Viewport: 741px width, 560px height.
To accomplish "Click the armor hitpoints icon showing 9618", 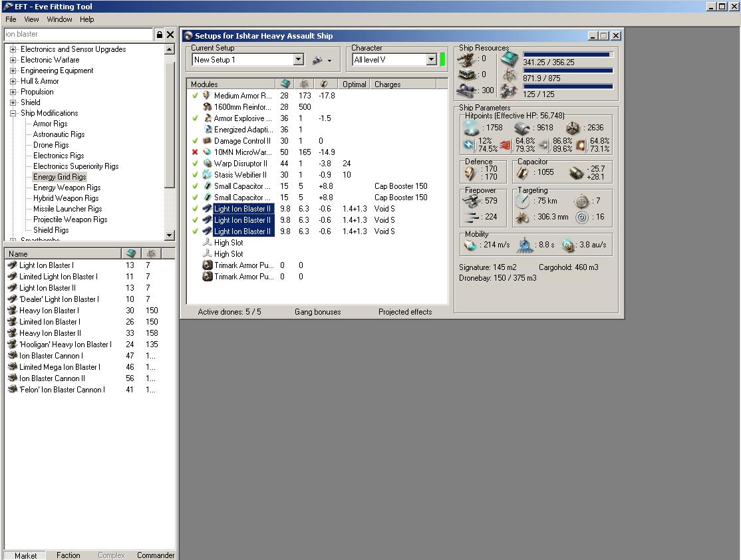I will [522, 128].
